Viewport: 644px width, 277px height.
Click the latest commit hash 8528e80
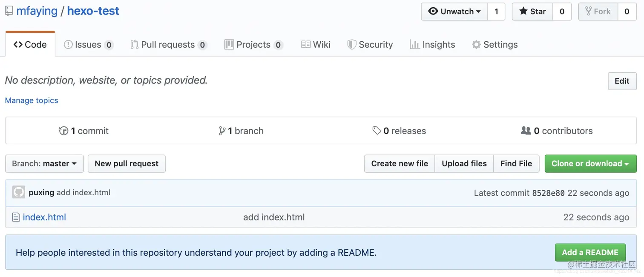(548, 193)
